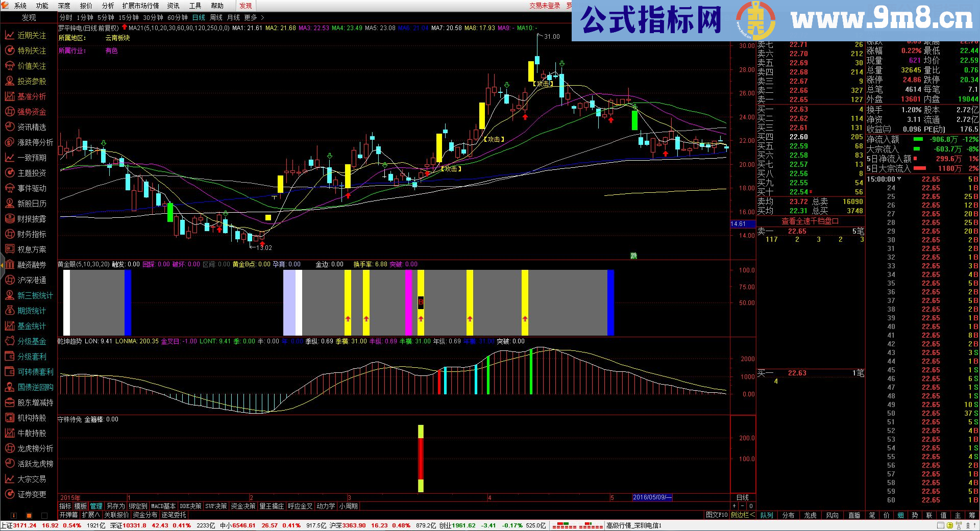Open the 15:00:00 time dropdown arrow
The height and width of the screenshot is (531, 980).
[899, 179]
